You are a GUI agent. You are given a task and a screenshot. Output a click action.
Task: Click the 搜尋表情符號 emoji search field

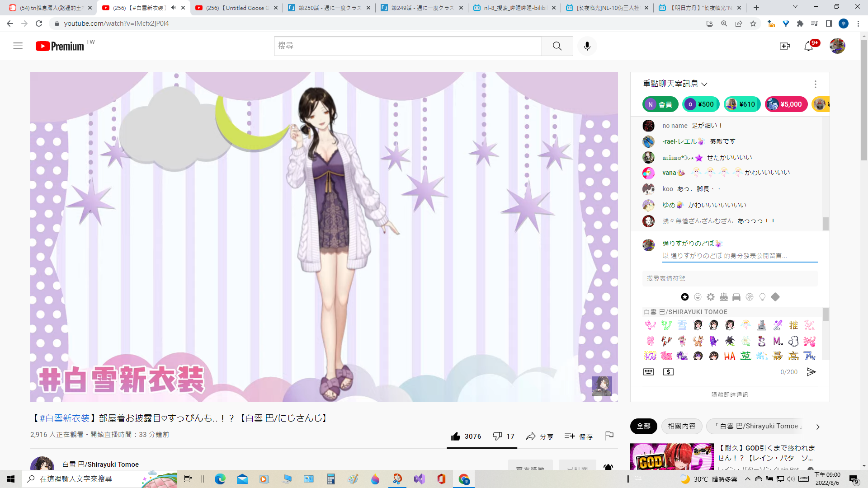pyautogui.click(x=730, y=278)
